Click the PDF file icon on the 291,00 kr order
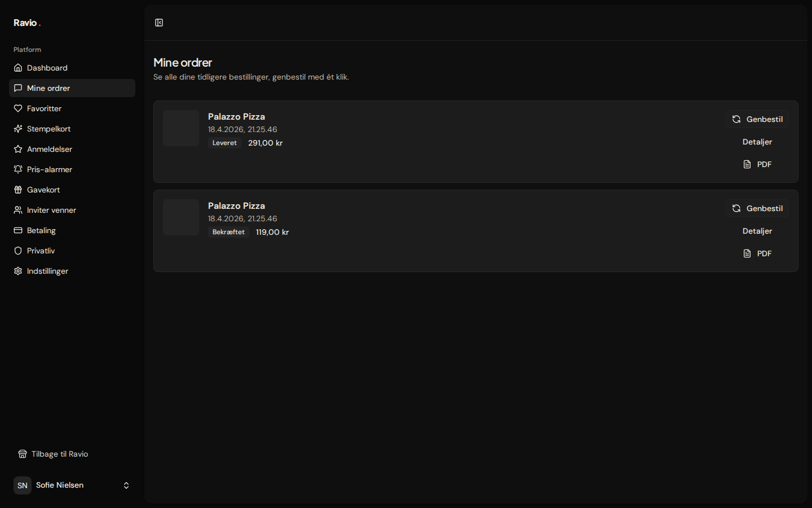This screenshot has width=812, height=508. 747,164
